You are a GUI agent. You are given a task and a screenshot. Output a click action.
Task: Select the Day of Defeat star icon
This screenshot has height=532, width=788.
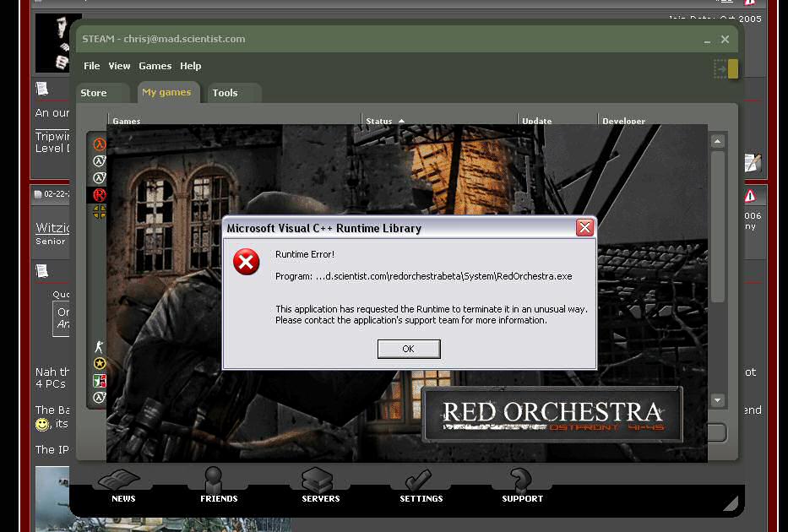pos(100,364)
